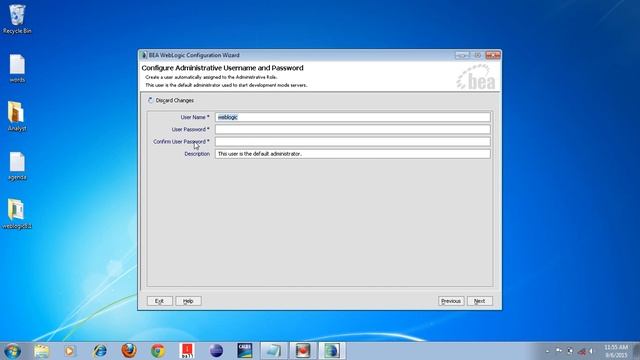Open the blue-and-yellow app icon on taskbar
Image resolution: width=640 pixels, height=360 pixels.
pyautogui.click(x=245, y=351)
